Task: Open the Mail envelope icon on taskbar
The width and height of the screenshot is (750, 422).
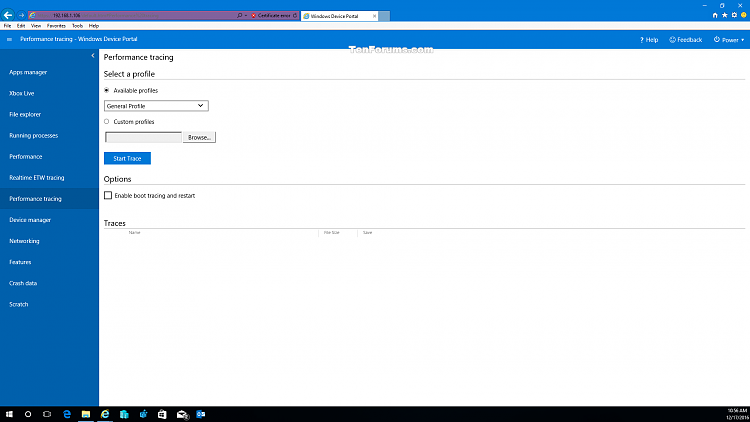Action: tap(182, 414)
